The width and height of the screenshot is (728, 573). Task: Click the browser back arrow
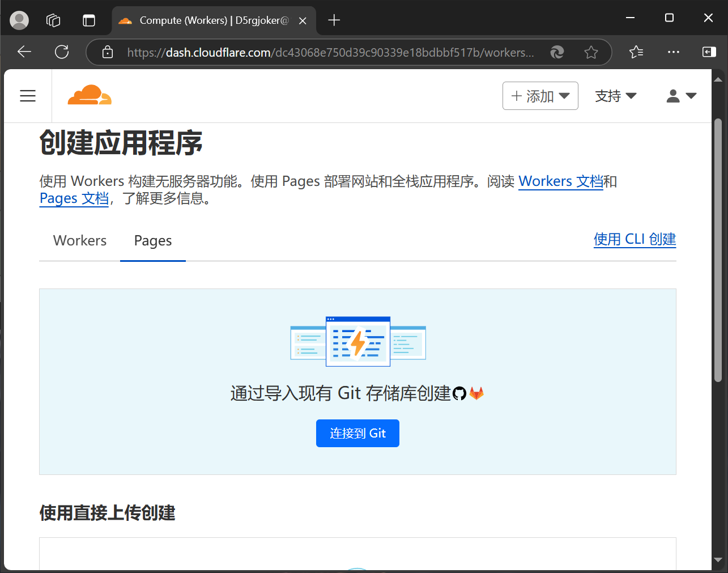click(x=24, y=52)
